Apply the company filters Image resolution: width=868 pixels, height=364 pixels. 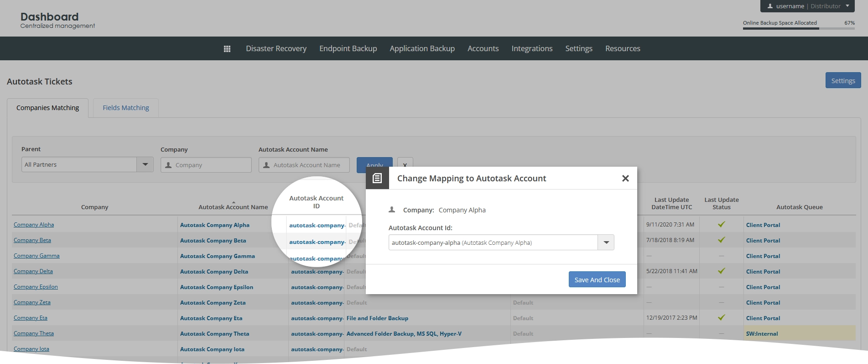pyautogui.click(x=374, y=165)
